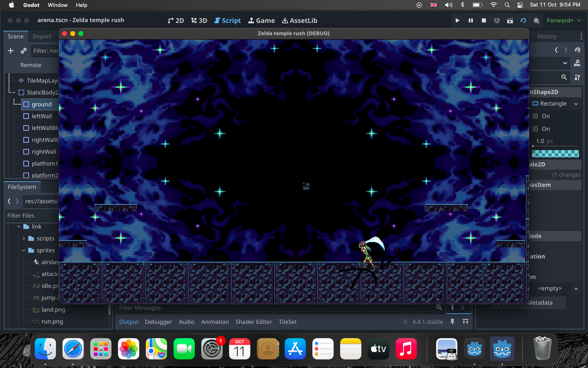Screen dimensions: 588x368
Task: Toggle the second 'On' checkbox in inspector
Action: point(535,129)
